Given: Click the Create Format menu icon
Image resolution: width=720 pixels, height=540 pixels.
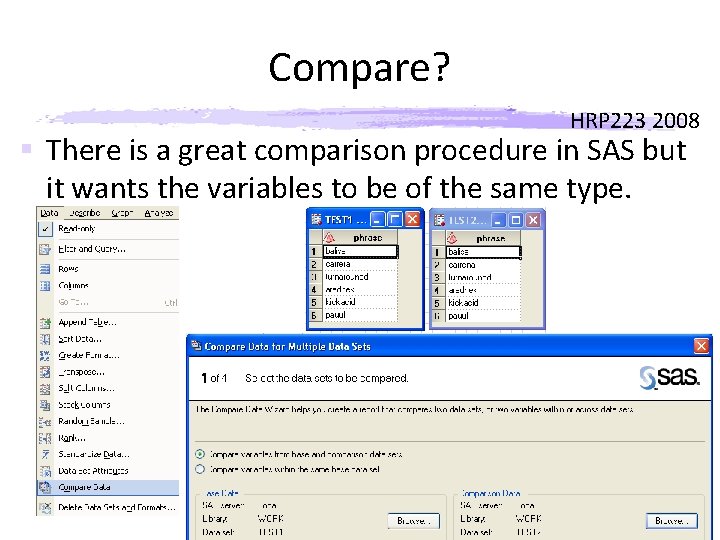Looking at the screenshot, I should pyautogui.click(x=45, y=355).
